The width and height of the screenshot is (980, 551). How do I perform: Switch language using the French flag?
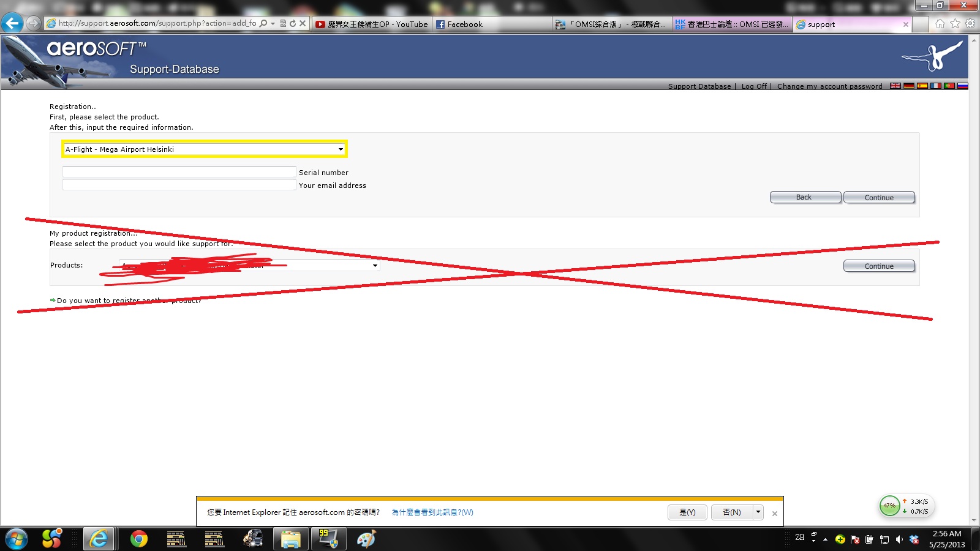coord(936,86)
